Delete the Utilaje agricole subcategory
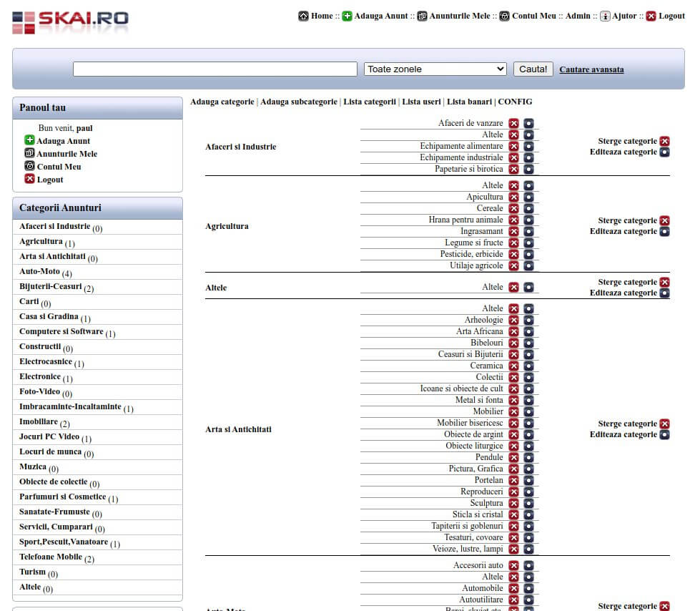Image resolution: width=700 pixels, height=611 pixels. pyautogui.click(x=514, y=265)
